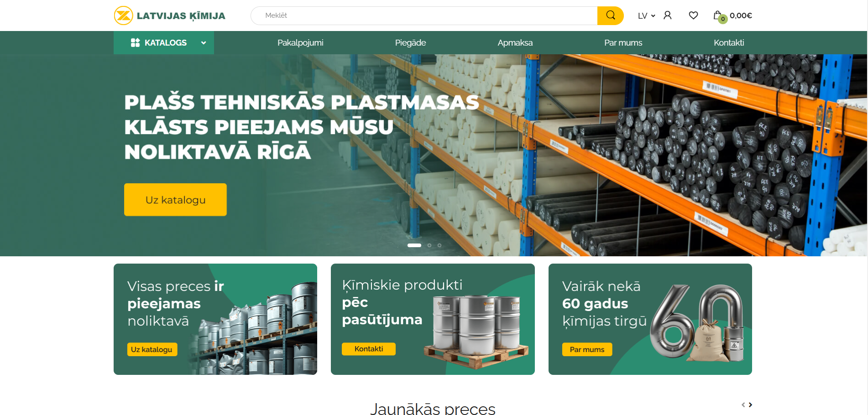The image size is (868, 415).
Task: Expand the Katalogs dropdown chevron
Action: click(204, 43)
